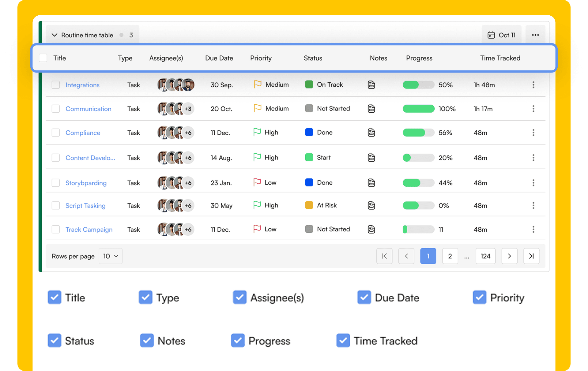Uncheck the Time Tracked column checkbox
Screen dimensions: 588x371
[x=343, y=340]
